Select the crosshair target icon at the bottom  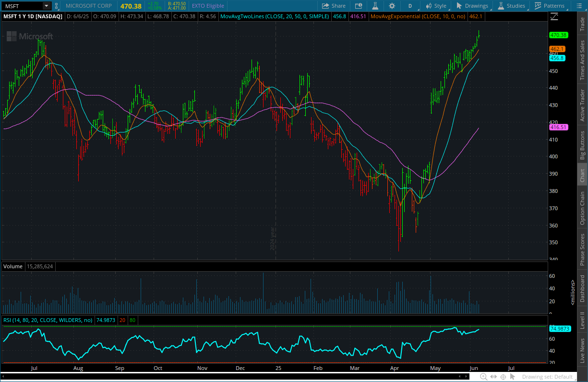pyautogui.click(x=503, y=377)
